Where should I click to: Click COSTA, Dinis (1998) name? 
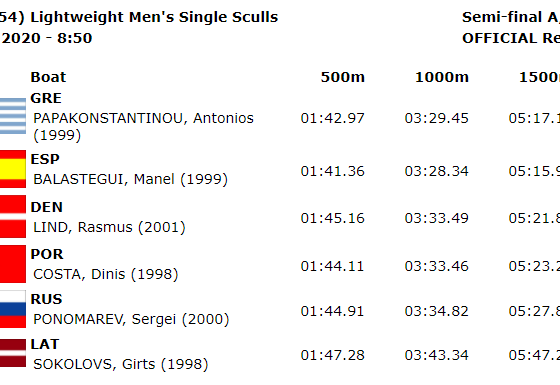[106, 274]
